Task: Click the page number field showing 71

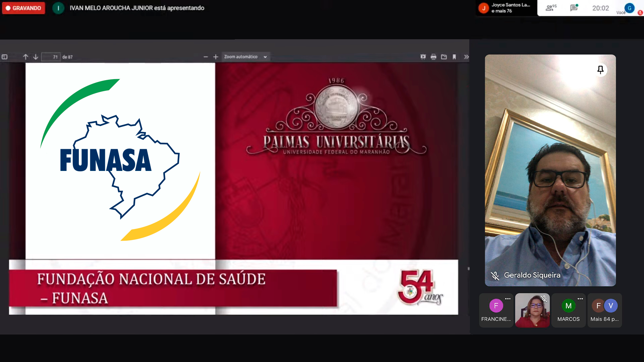Action: click(x=51, y=57)
